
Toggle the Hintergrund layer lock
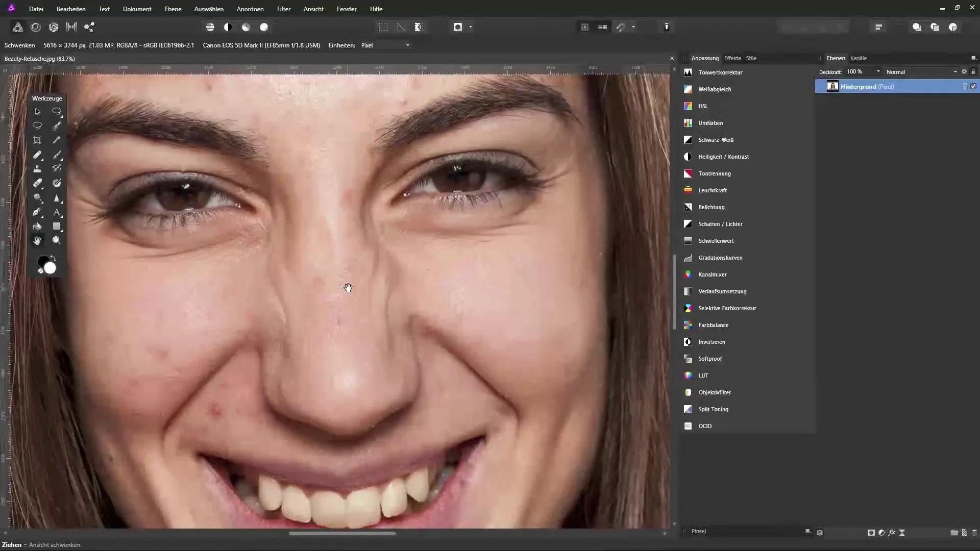(965, 86)
